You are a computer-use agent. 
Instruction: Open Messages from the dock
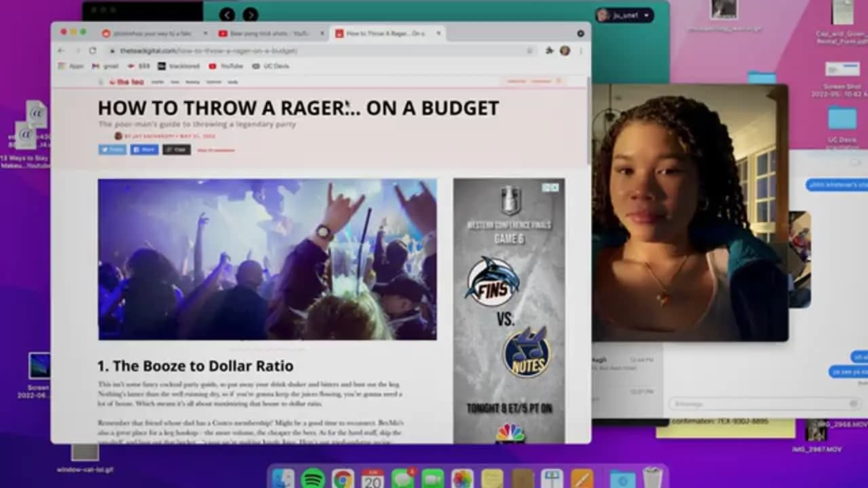[403, 479]
